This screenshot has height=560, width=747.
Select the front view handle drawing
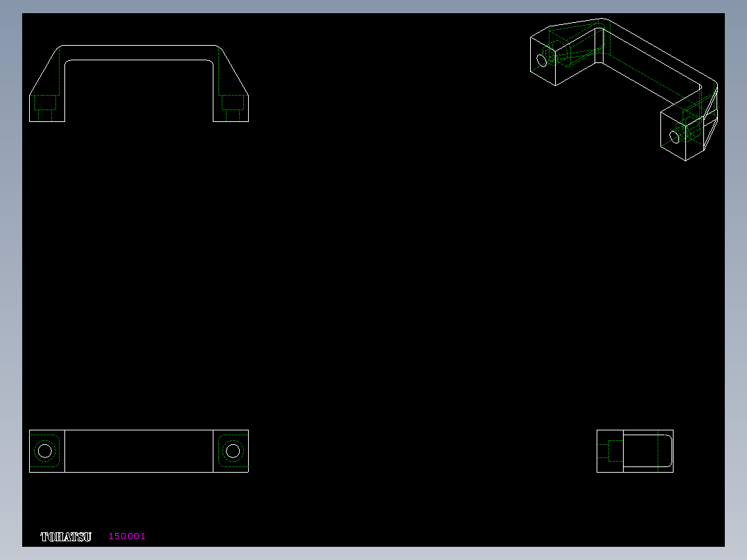pyautogui.click(x=139, y=83)
